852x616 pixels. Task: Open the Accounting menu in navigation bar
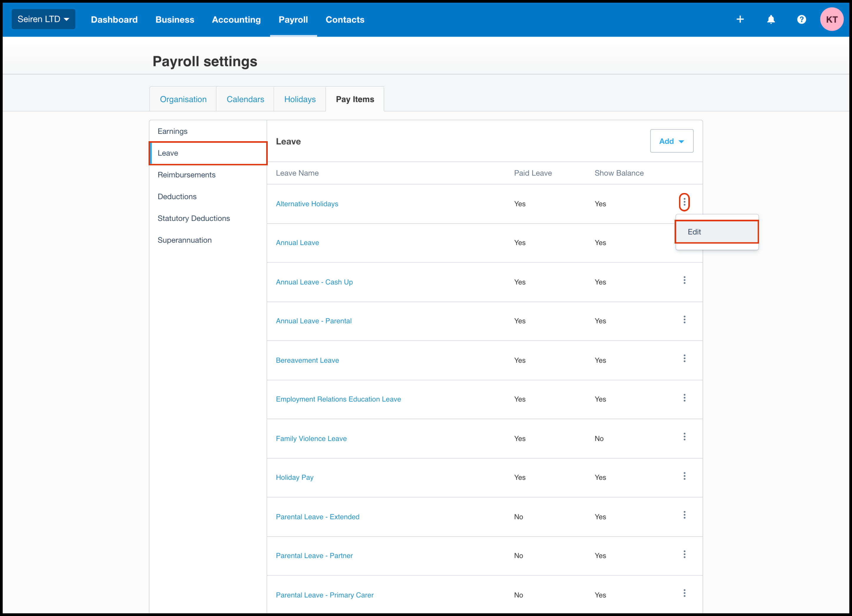click(x=236, y=19)
